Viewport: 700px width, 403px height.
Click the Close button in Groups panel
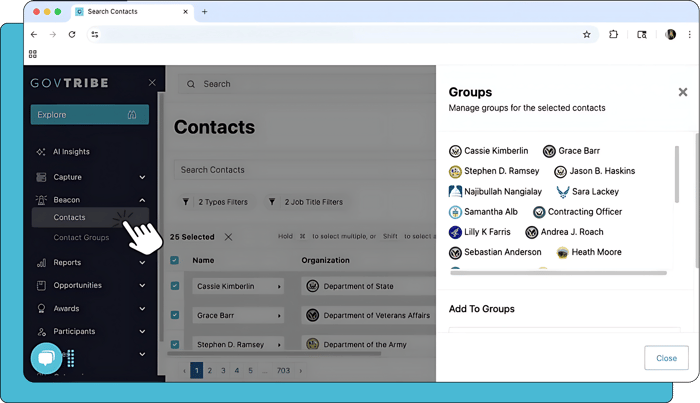(x=666, y=357)
